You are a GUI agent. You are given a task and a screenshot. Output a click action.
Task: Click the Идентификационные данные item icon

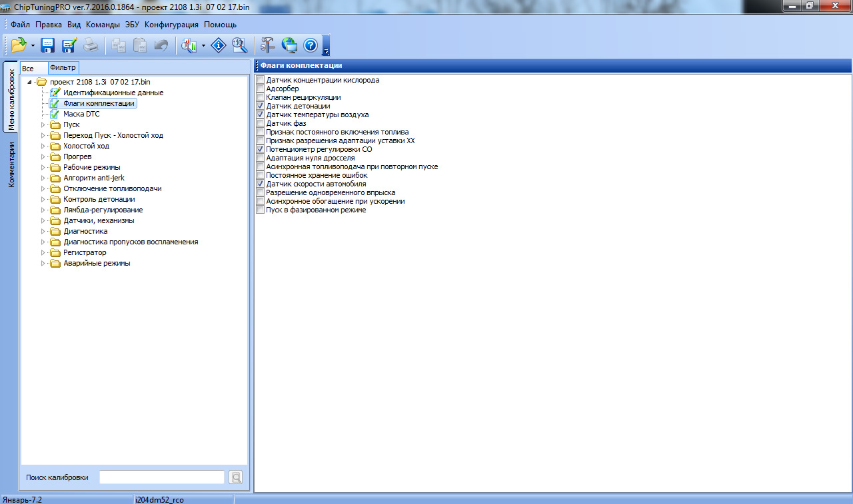(x=55, y=93)
